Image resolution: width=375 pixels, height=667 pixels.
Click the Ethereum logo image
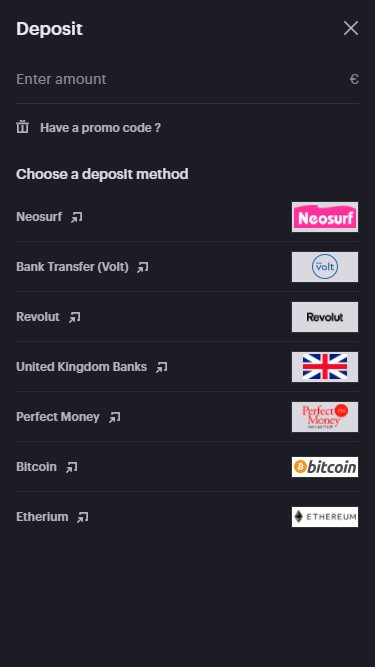click(325, 517)
